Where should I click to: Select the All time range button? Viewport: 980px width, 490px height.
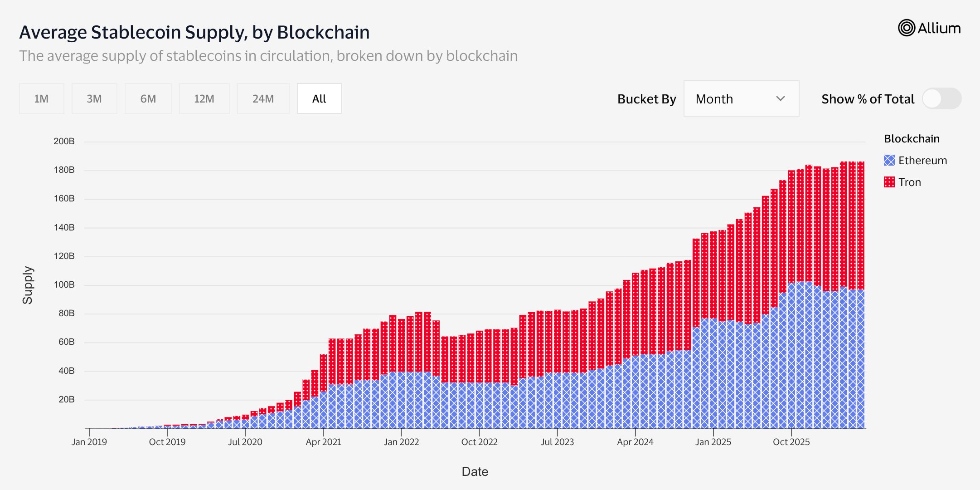(319, 98)
